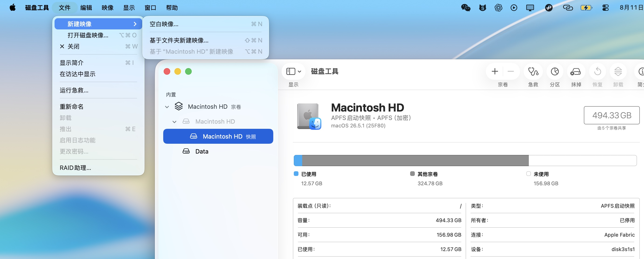Click the blue used-space bar segment
Image resolution: width=644 pixels, height=259 pixels.
click(298, 160)
